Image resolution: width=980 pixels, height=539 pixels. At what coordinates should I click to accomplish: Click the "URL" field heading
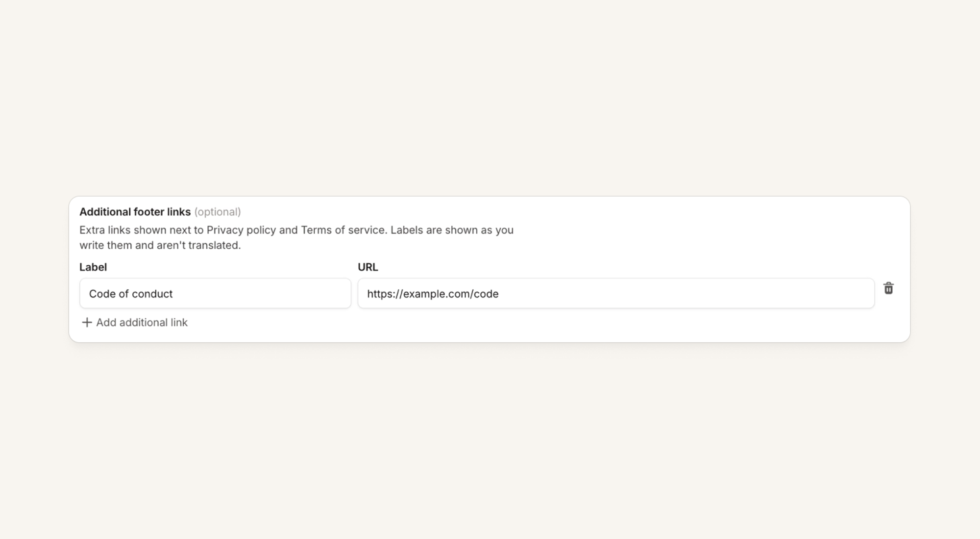coord(368,267)
